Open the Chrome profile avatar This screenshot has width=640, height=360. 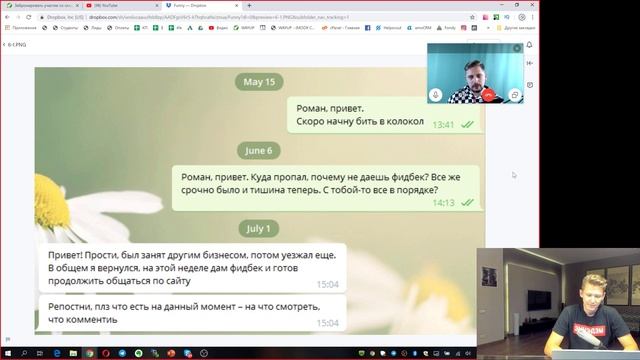[522, 17]
